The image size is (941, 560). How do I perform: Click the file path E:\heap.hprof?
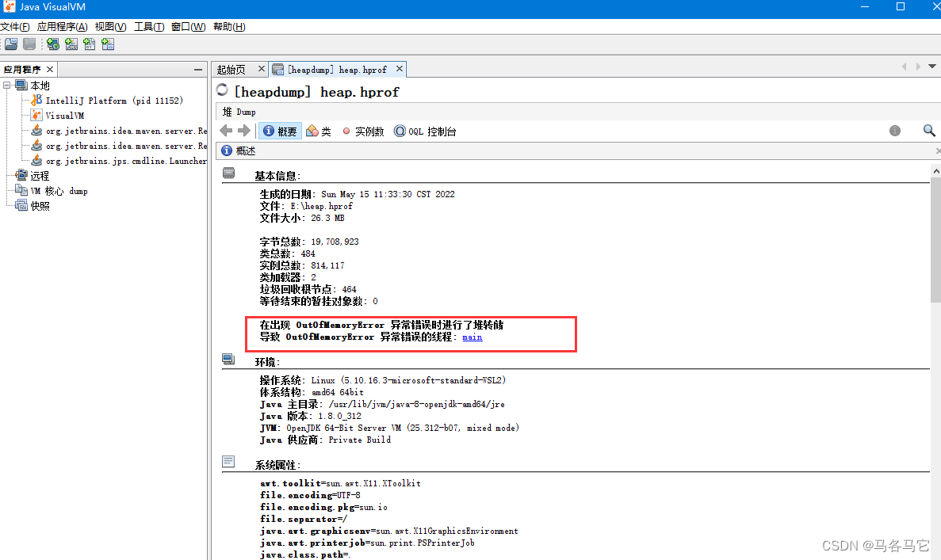tap(322, 206)
